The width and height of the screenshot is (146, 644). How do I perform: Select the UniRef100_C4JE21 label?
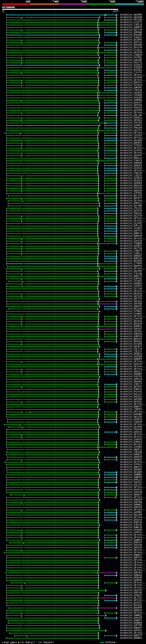coord(131,50)
